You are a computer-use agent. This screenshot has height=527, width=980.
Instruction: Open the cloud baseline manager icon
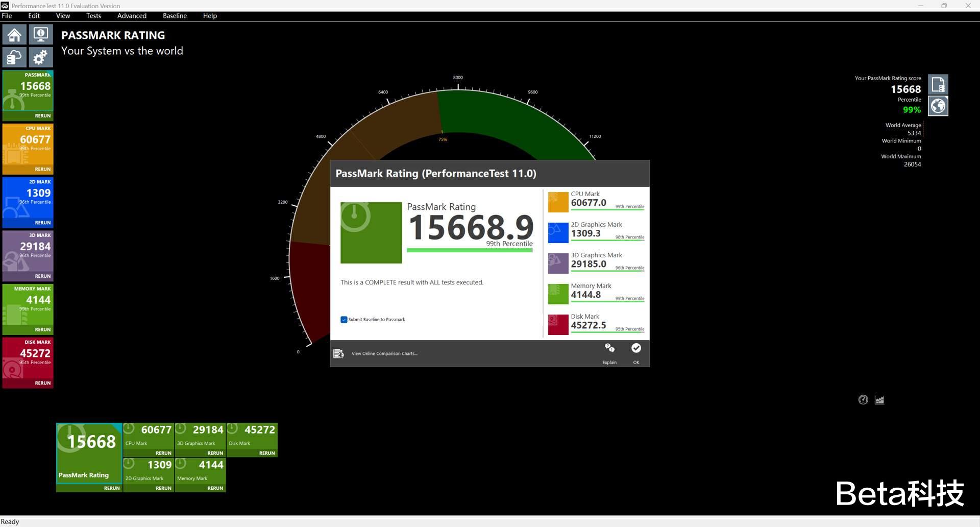(x=14, y=57)
